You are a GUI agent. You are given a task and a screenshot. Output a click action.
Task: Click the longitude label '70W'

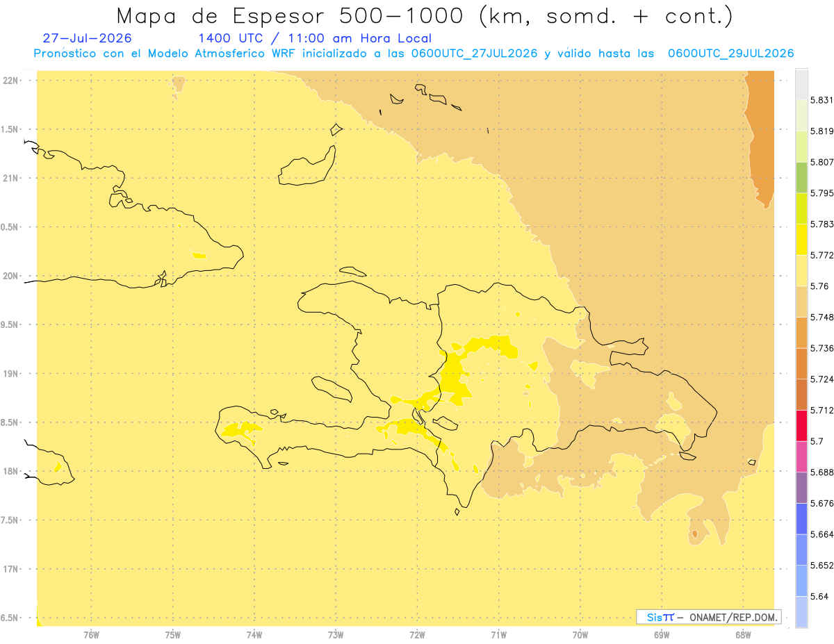tap(580, 635)
